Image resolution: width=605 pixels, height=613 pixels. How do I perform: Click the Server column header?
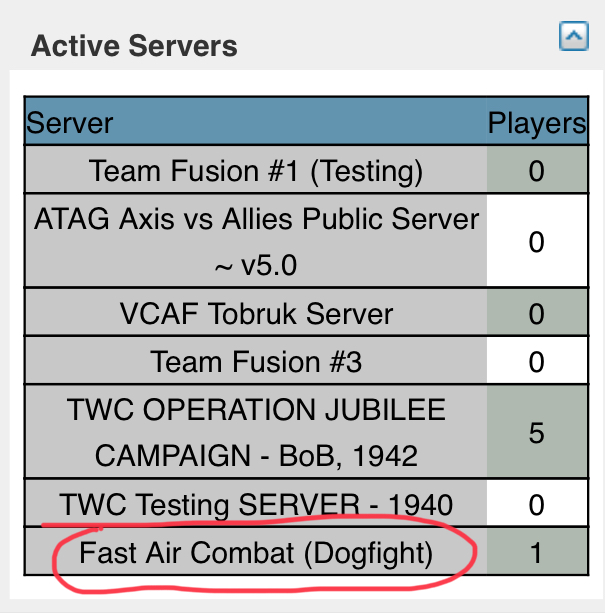(x=70, y=123)
